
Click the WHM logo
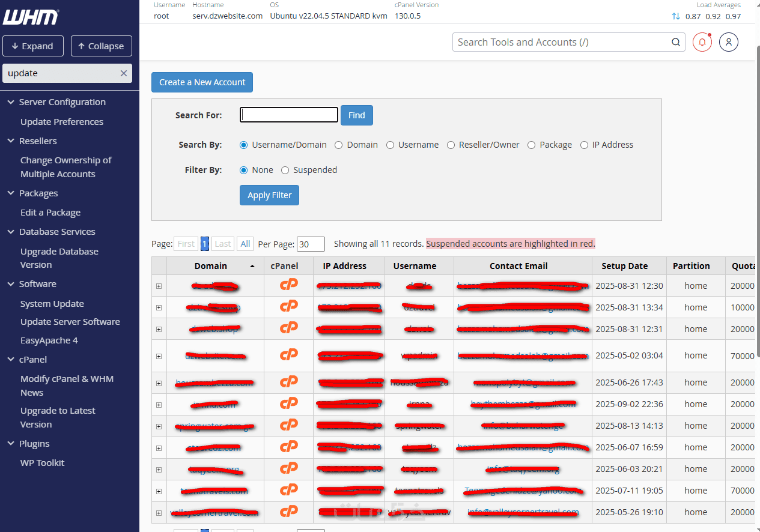coord(31,16)
